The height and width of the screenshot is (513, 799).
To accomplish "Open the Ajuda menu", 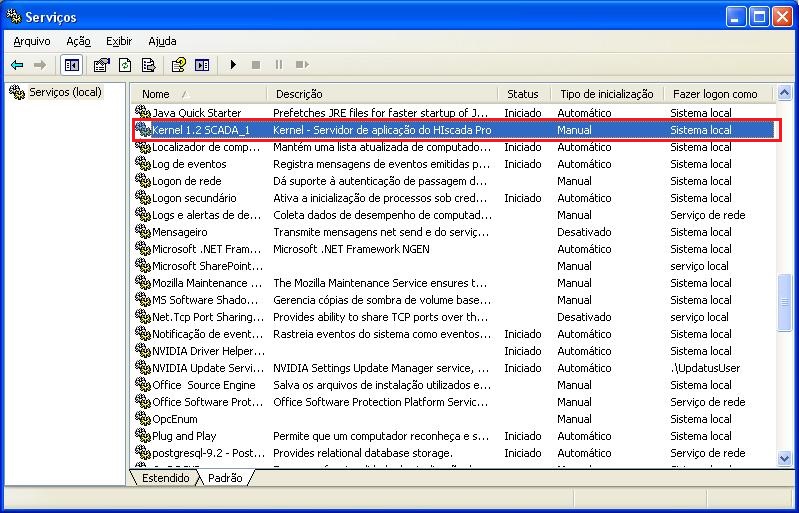I will tap(162, 41).
